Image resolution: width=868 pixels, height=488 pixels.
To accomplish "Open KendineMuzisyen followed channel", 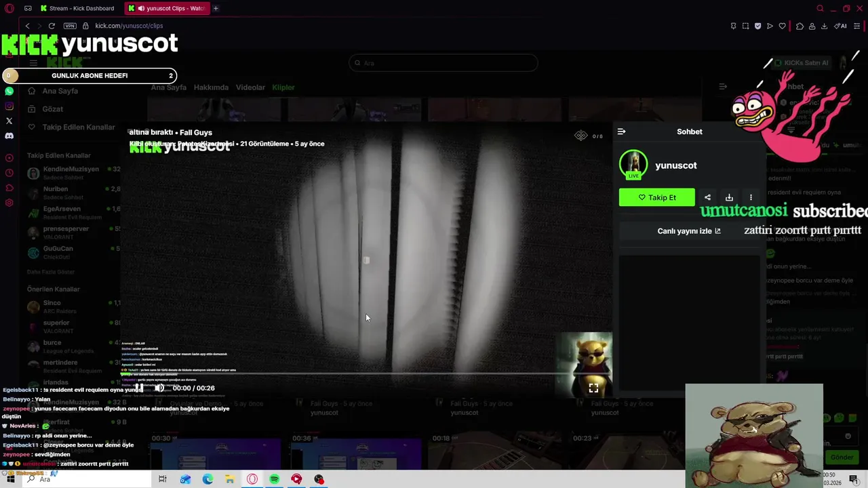I will pos(73,173).
